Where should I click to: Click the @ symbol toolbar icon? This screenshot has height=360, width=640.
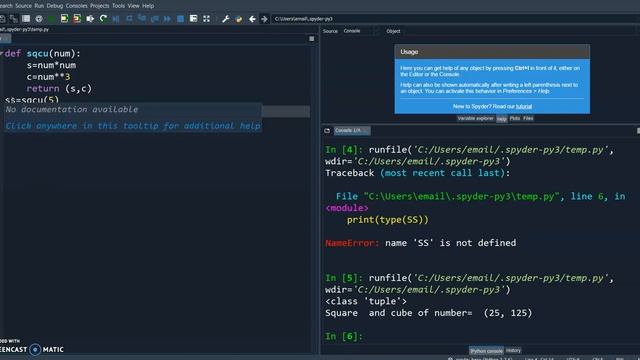click(39, 19)
